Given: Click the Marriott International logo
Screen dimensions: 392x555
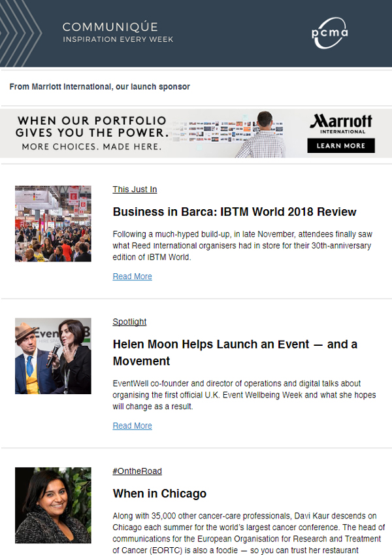Looking at the screenshot, I should 341,125.
